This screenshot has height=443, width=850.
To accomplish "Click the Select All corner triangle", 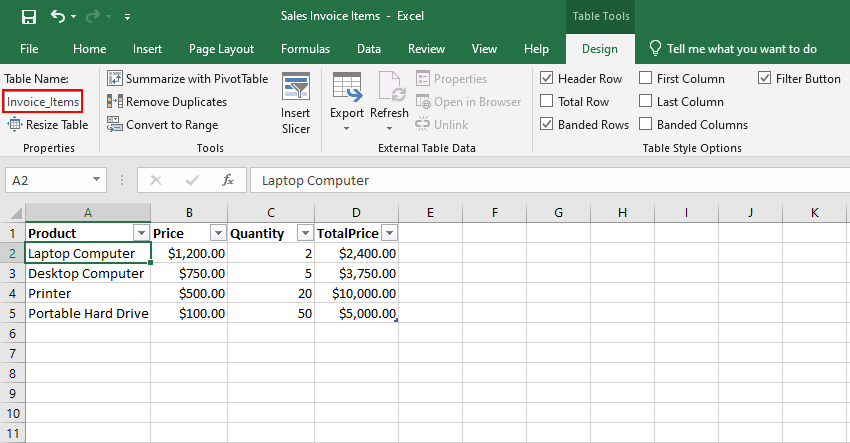I will pos(14,213).
